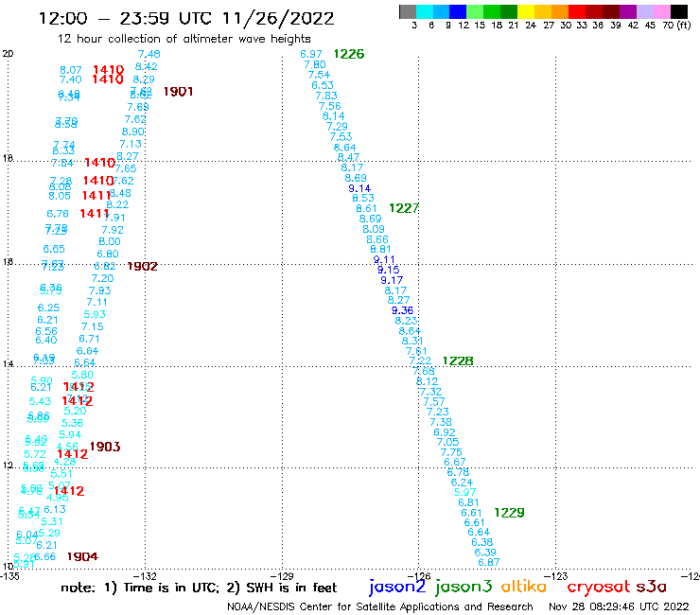Click the wave height value "4.28"
700x615 pixels.
tap(64, 462)
